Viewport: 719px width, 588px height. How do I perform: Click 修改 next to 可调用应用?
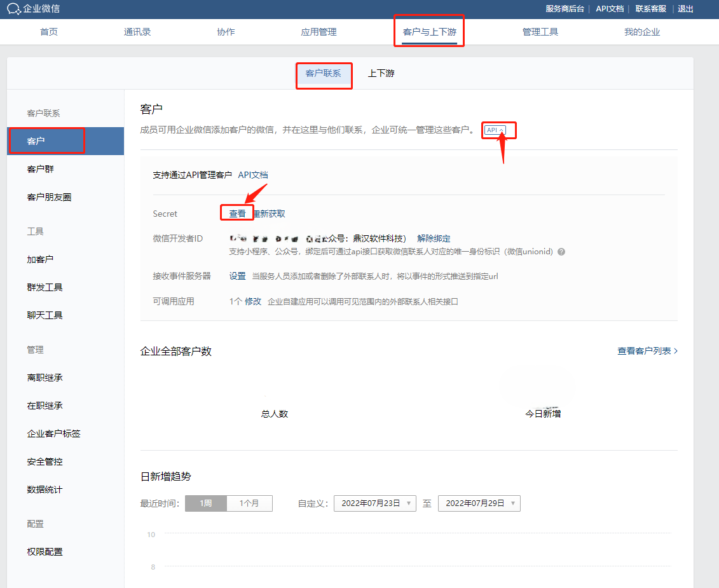(x=253, y=301)
